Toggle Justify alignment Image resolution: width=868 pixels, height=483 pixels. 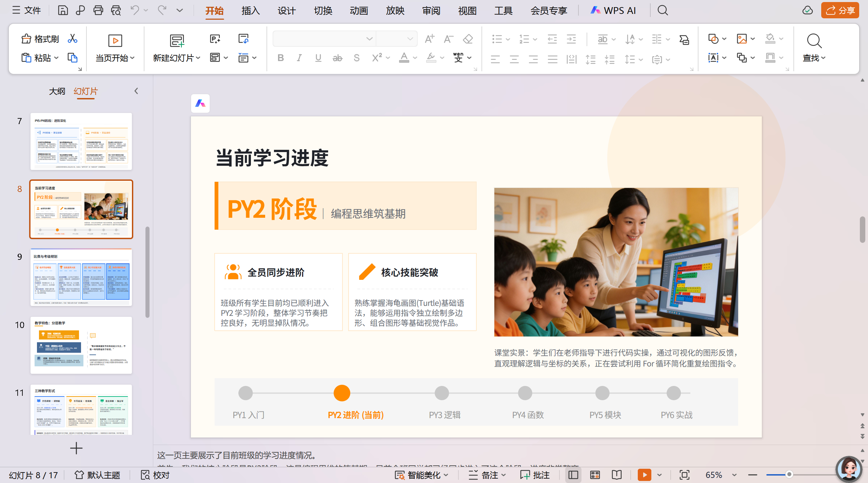click(x=552, y=59)
